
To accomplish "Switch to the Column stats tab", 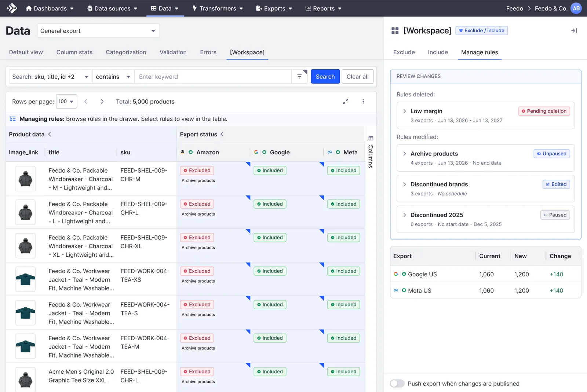I will pyautogui.click(x=74, y=52).
